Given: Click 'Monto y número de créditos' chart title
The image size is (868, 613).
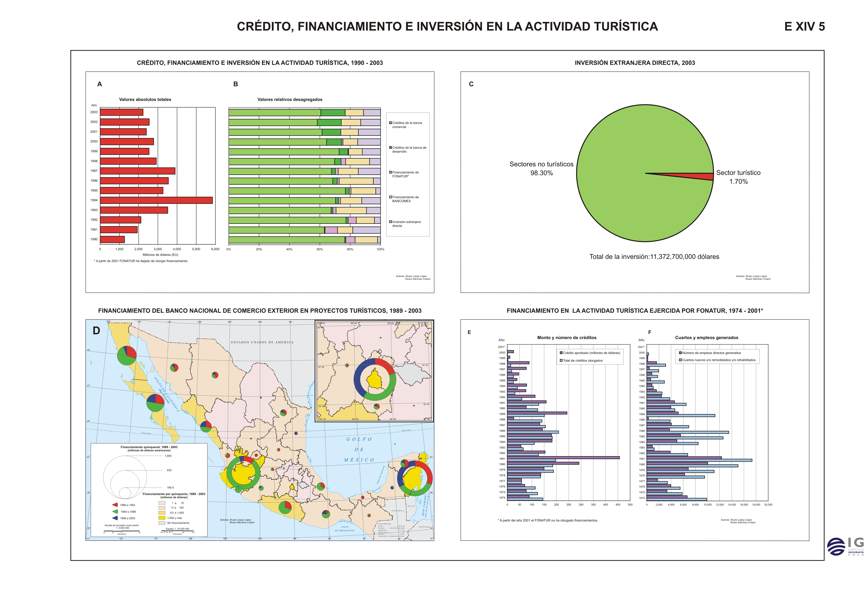Looking at the screenshot, I should (x=567, y=337).
